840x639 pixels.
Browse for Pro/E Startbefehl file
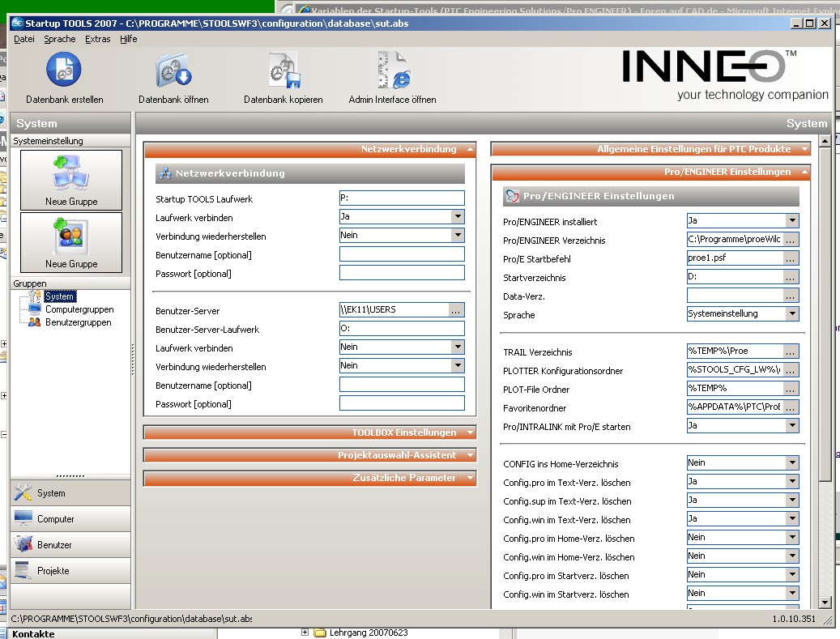click(x=790, y=258)
